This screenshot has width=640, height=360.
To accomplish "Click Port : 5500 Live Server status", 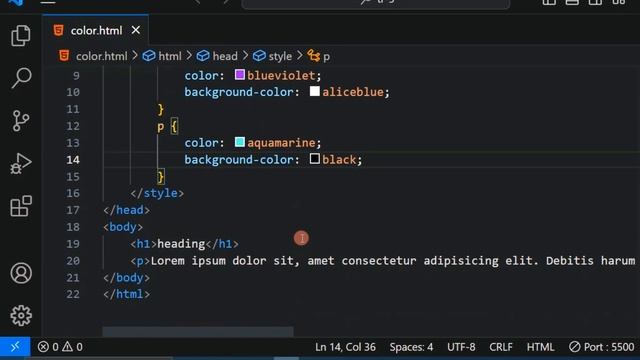I will pyautogui.click(x=602, y=347).
